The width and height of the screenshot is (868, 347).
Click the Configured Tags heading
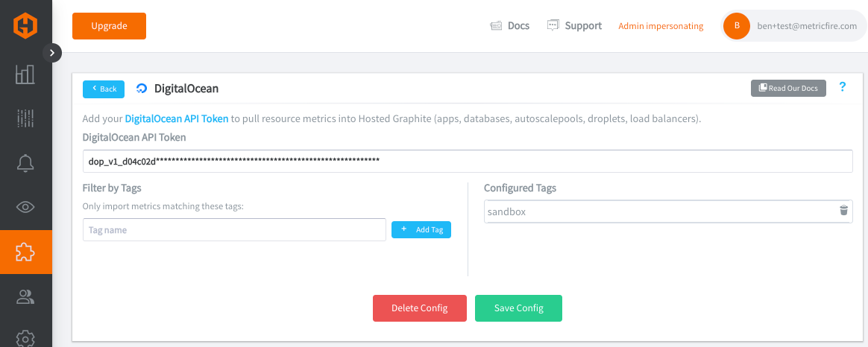pyautogui.click(x=520, y=188)
